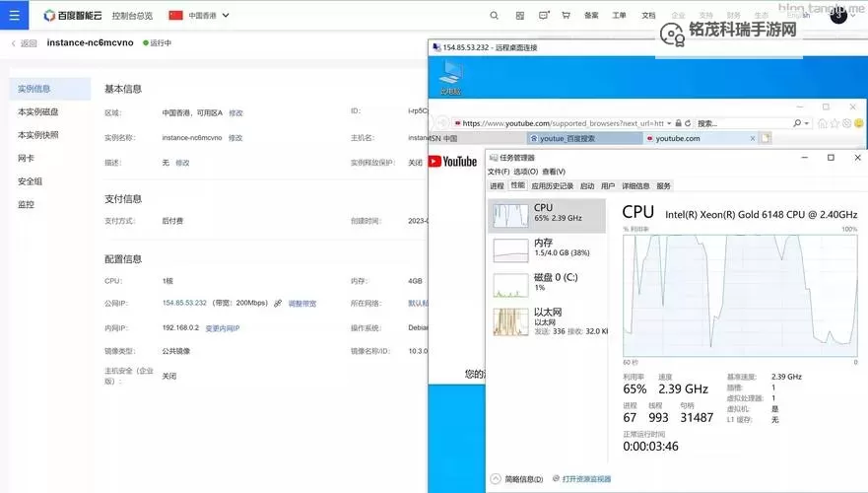Switch to 用户 tab in Task Manager
Viewport: 868px width, 493px height.
(608, 186)
